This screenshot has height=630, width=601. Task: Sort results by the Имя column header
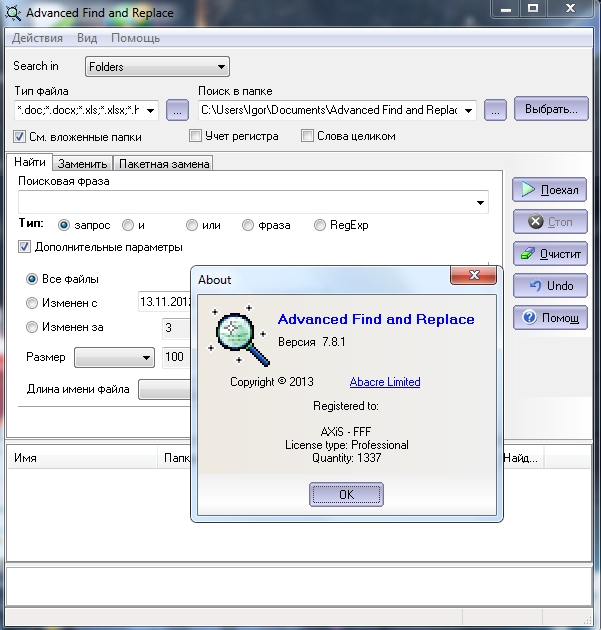click(x=82, y=458)
